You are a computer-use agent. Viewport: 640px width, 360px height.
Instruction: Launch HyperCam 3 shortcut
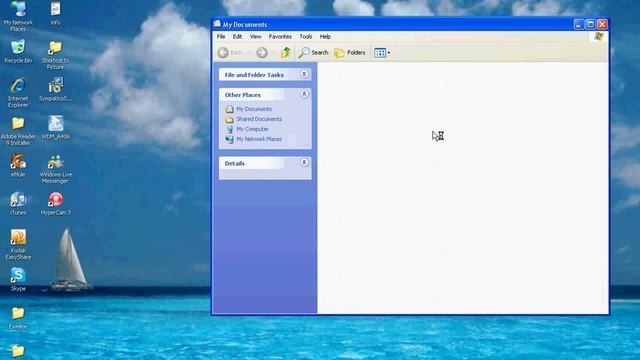[56, 203]
